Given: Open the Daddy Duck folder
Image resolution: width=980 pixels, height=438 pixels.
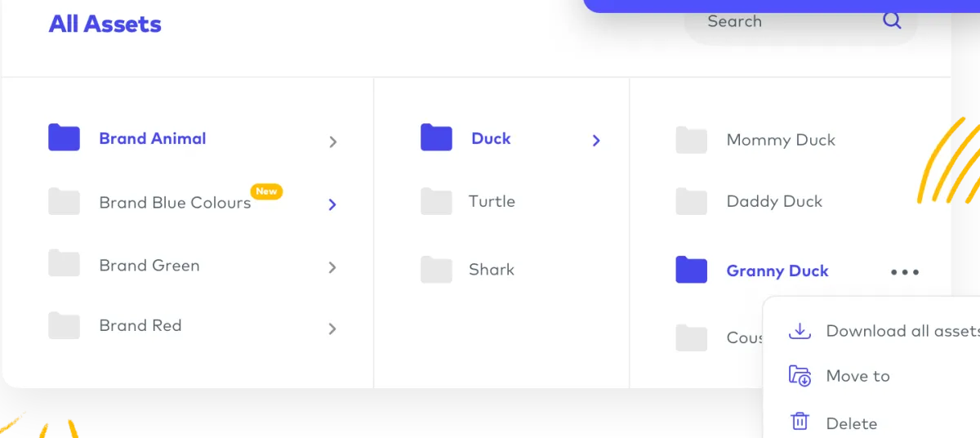Looking at the screenshot, I should coord(773,202).
